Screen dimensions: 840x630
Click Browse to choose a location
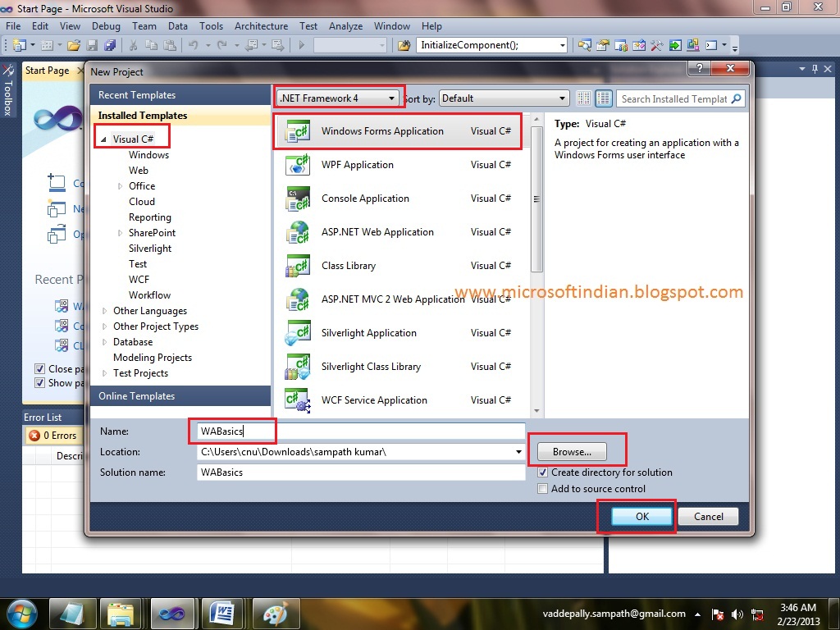571,452
